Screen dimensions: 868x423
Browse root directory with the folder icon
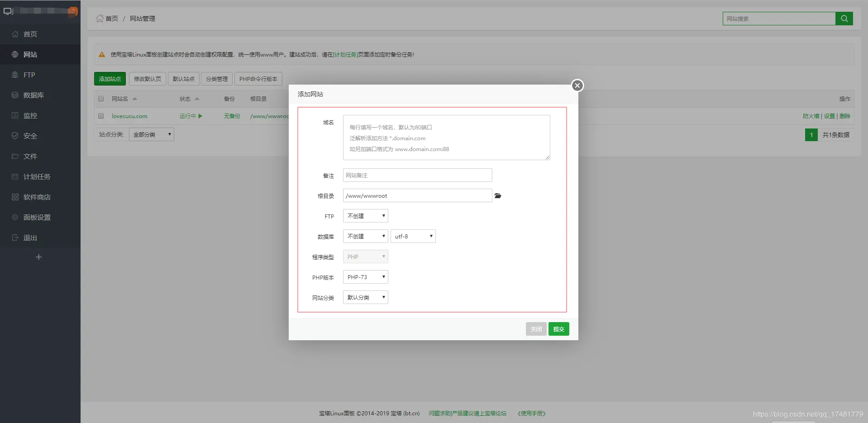pos(498,195)
